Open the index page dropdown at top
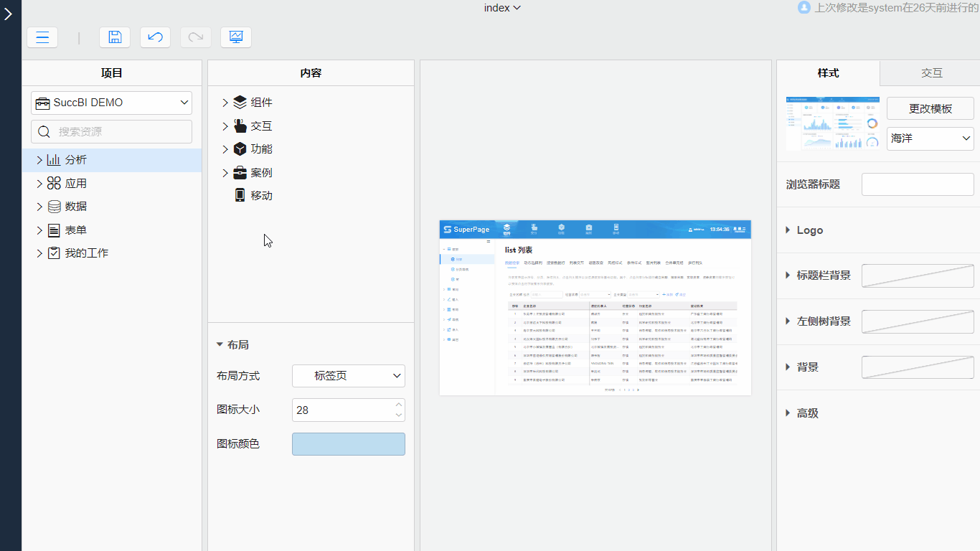Viewport: 980px width, 551px height. coord(501,8)
